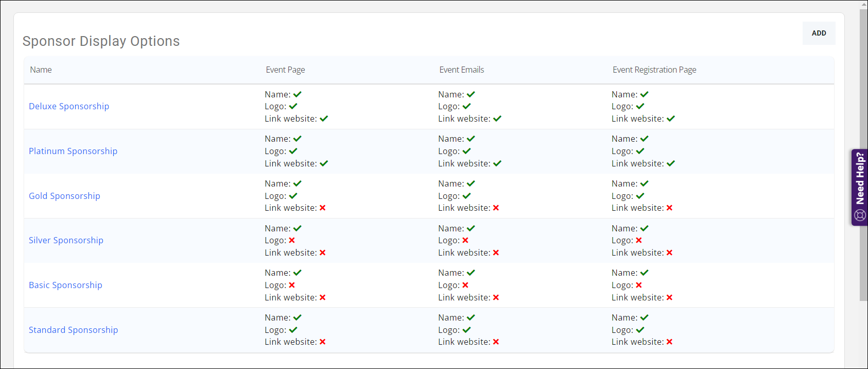The width and height of the screenshot is (868, 369).
Task: Click the help smiley icon on the Need Help tab
Action: 859,215
